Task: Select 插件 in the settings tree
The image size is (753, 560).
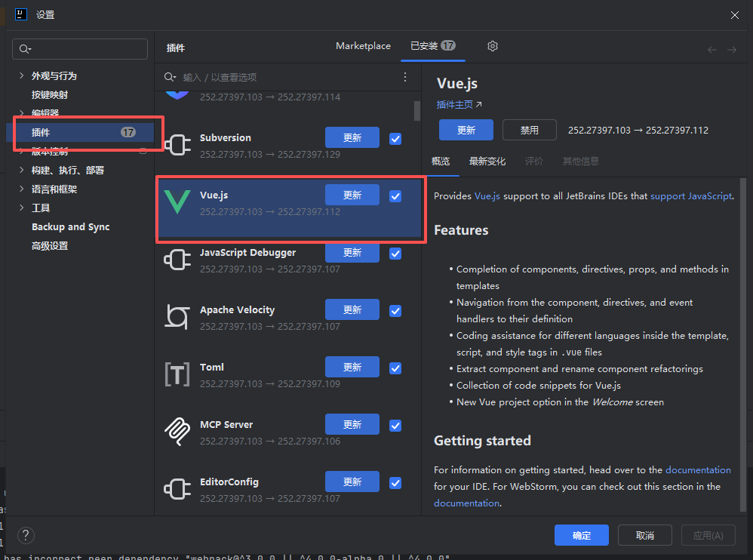Action: pos(80,132)
